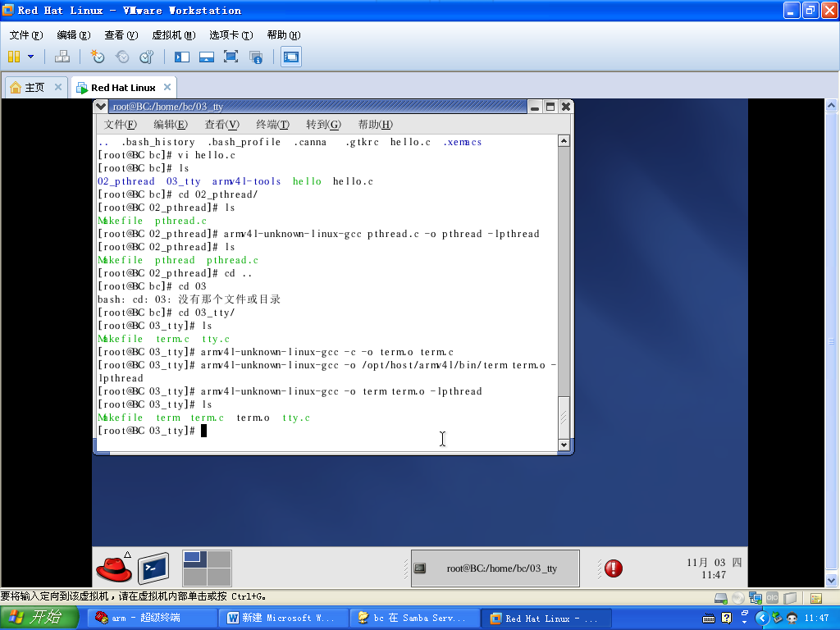Click the terminal scrollbar thumb
This screenshot has height=630, width=840.
point(564,418)
